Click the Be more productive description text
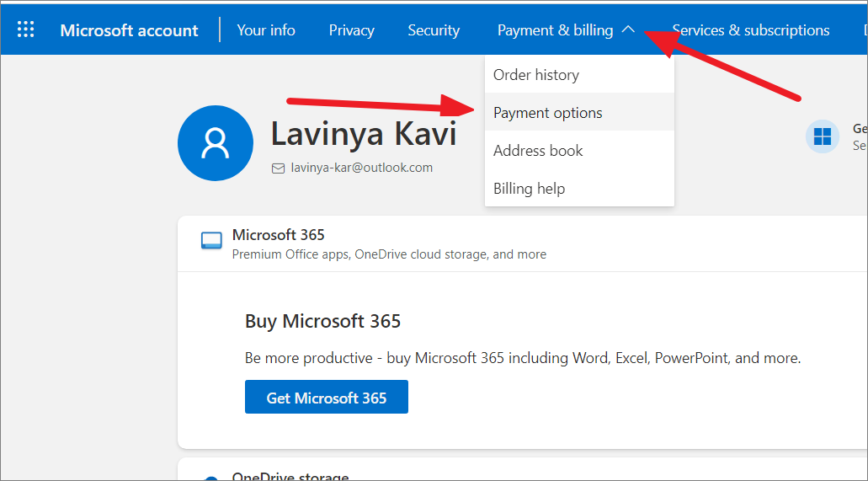The height and width of the screenshot is (481, 868). (x=523, y=358)
